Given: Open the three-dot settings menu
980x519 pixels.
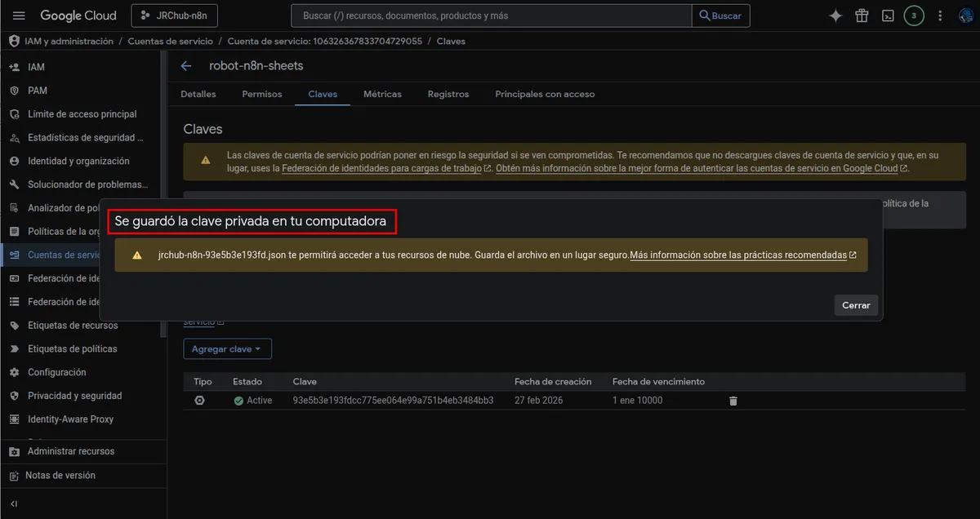Looking at the screenshot, I should click(940, 16).
